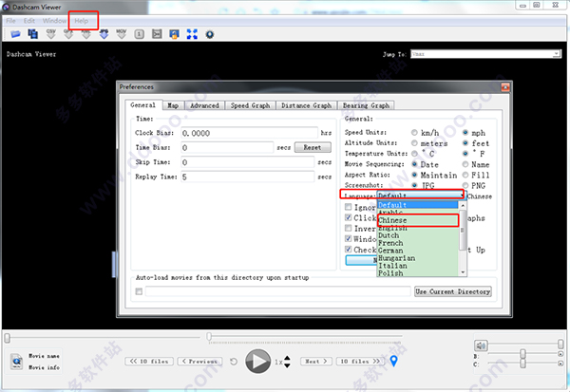Click the multiple windows toolbar icon
Image resolution: width=570 pixels, height=392 pixels.
click(32, 34)
